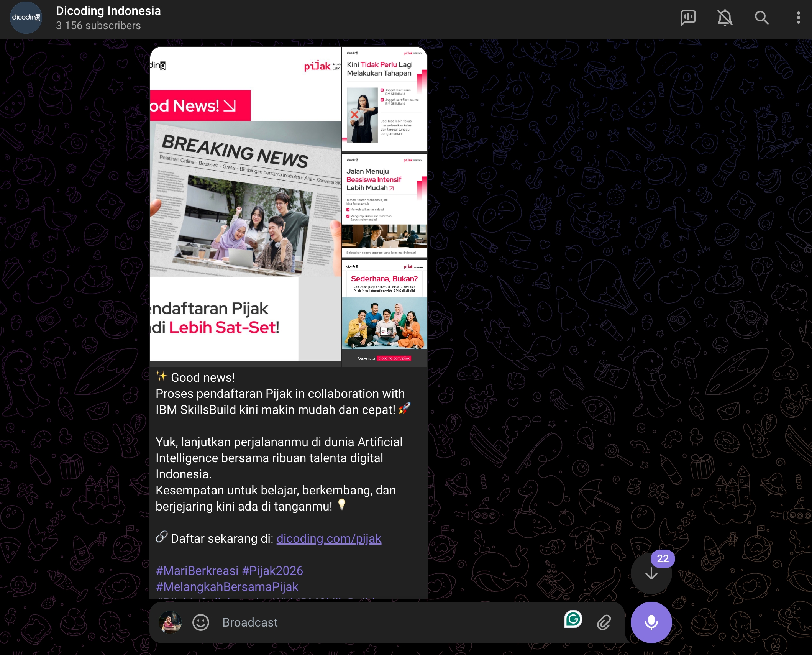This screenshot has height=655, width=812.
Task: Open the emoji picker
Action: click(x=200, y=622)
